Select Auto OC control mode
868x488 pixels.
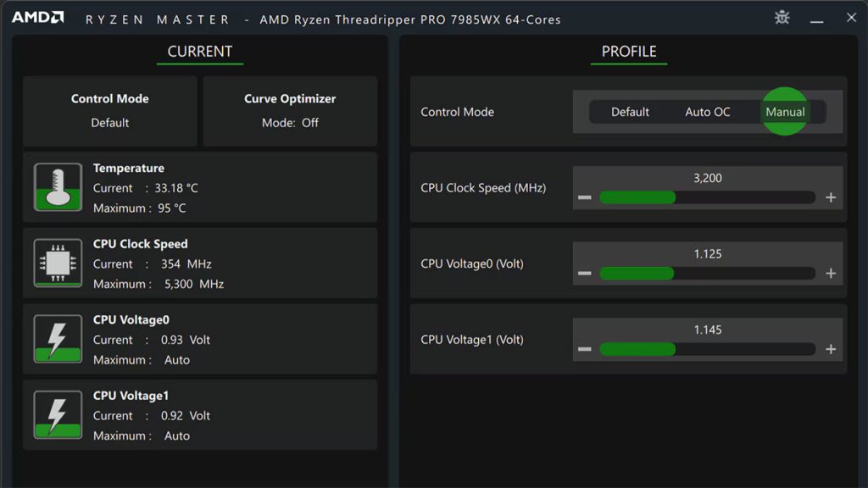(x=708, y=111)
